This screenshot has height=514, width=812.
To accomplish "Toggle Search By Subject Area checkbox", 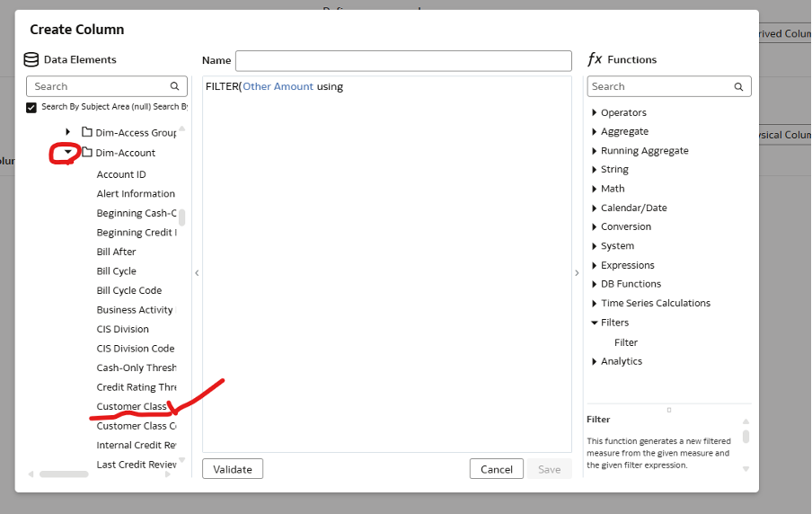I will click(x=31, y=107).
